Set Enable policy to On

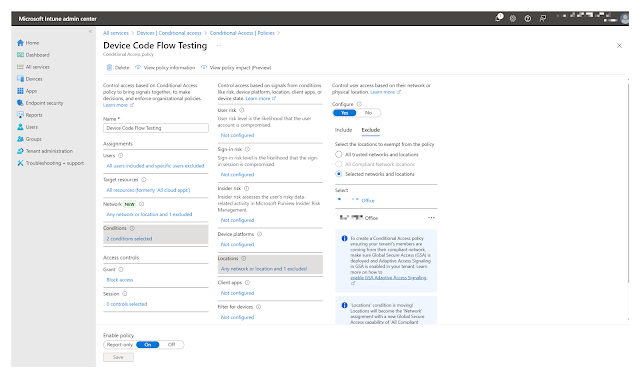[x=148, y=345]
